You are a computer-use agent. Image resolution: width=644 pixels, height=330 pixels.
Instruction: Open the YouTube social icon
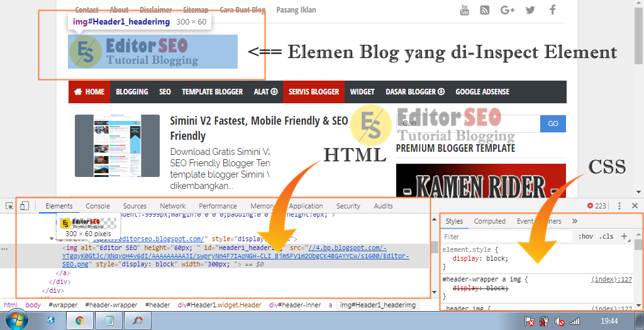[465, 10]
